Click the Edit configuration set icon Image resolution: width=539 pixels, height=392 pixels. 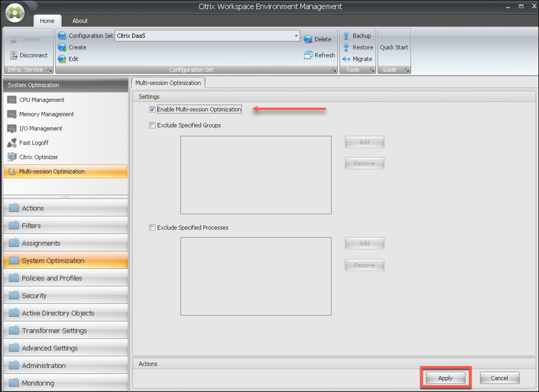coord(62,59)
